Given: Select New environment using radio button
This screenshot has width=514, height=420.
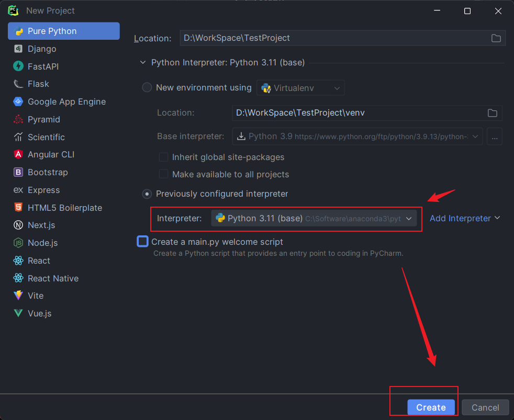Looking at the screenshot, I should click(147, 87).
